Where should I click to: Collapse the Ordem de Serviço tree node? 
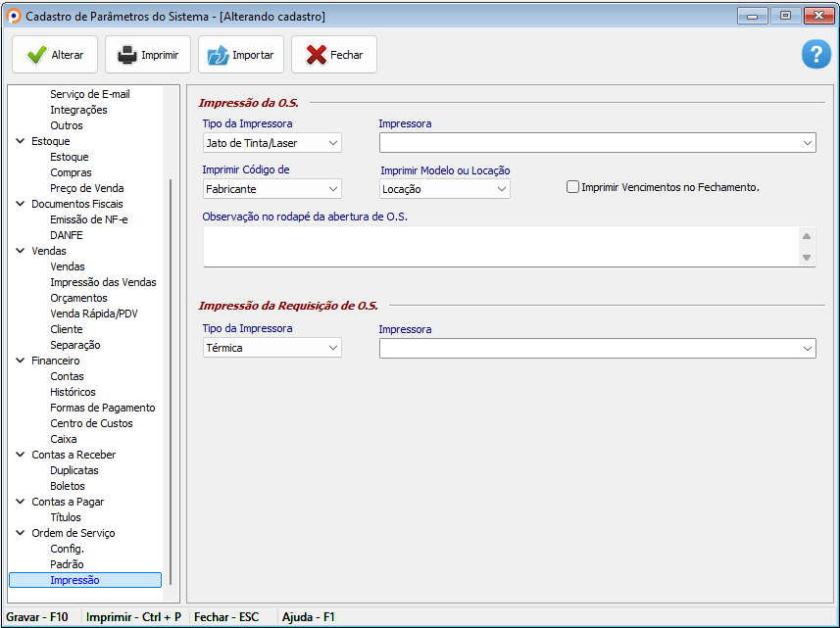(x=21, y=533)
